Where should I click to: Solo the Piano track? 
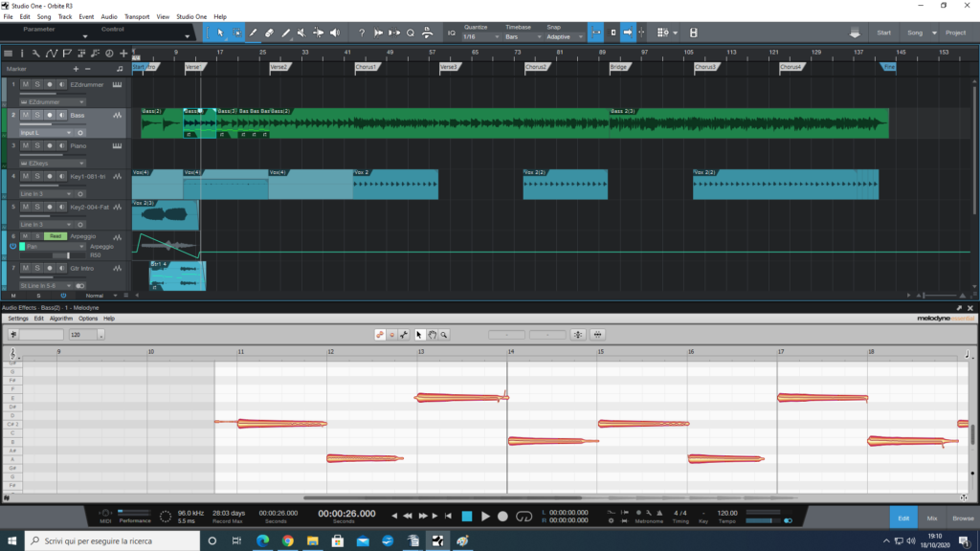37,146
